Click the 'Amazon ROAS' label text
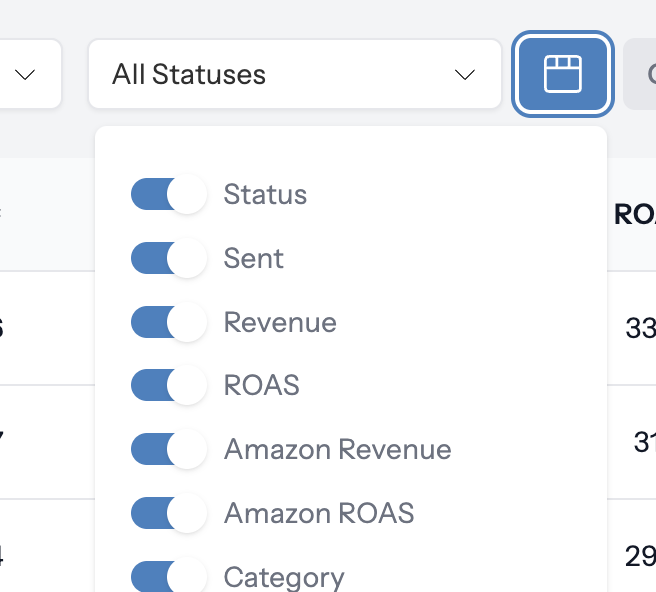 (318, 513)
